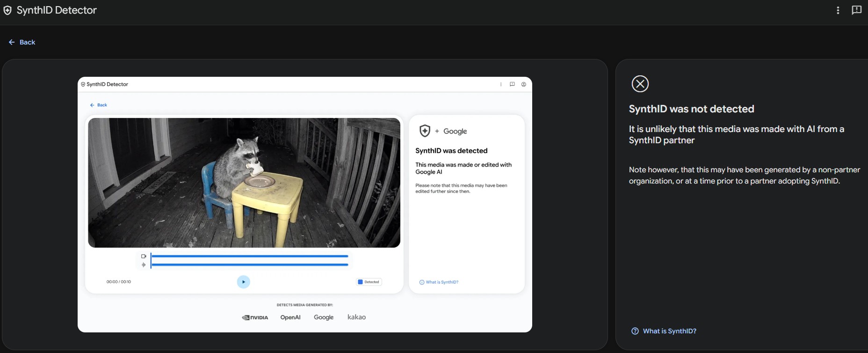Click the small 'What is SynthID?' link in the embedded screenshot
This screenshot has width=868, height=353.
(x=439, y=282)
